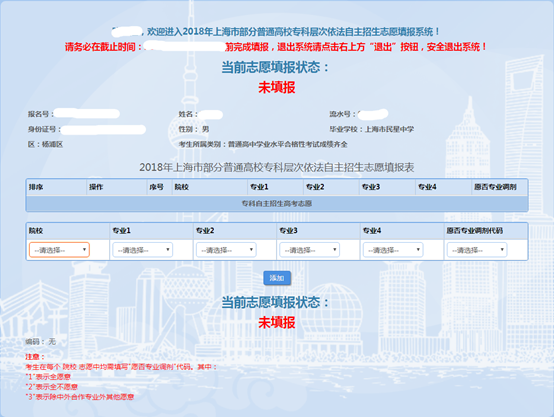Click the 编码：无 text
Viewport: 554px width, 417px height.
[40, 341]
